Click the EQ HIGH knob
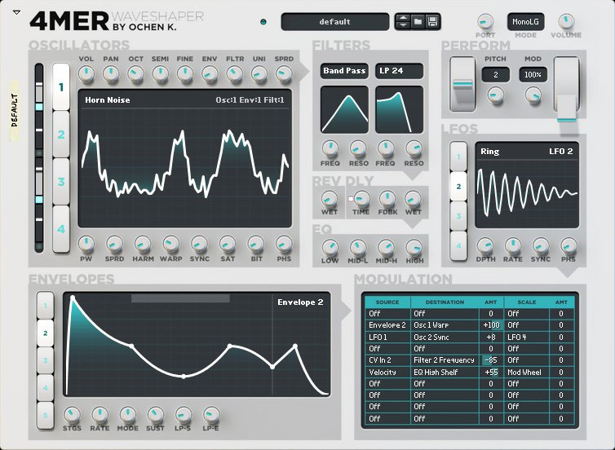 [414, 246]
